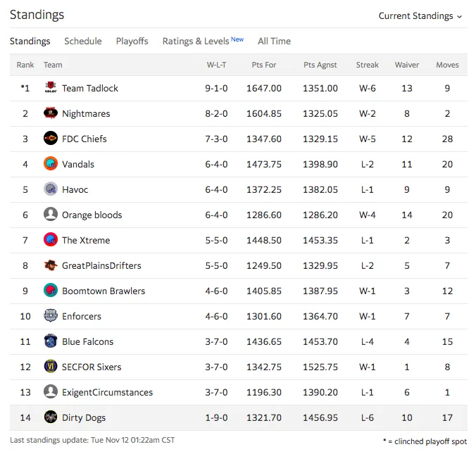Open the Boomtown Brawlers team link
Viewport: 476px width, 454px height.
(x=104, y=291)
